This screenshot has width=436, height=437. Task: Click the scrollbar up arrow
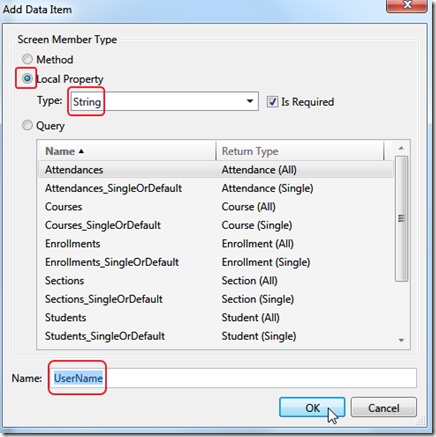point(401,148)
